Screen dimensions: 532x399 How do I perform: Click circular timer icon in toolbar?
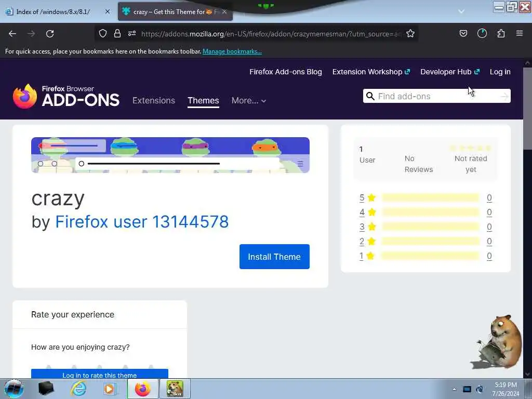[x=482, y=33]
